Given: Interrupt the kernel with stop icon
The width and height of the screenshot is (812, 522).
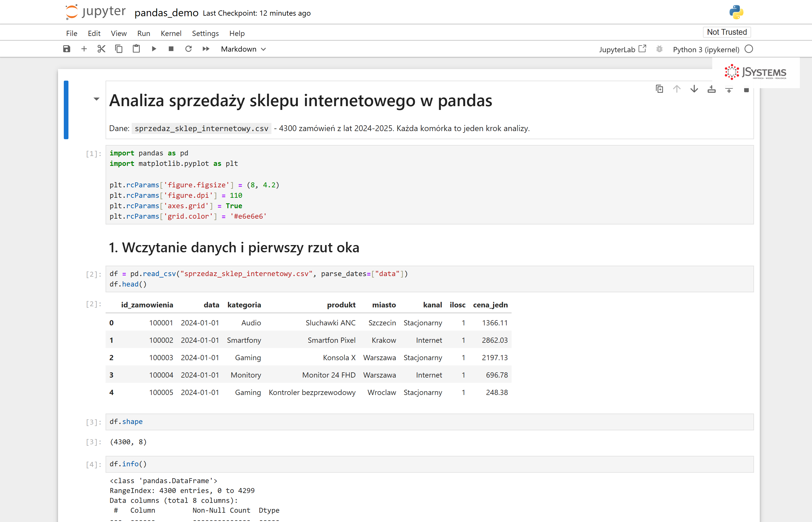Looking at the screenshot, I should click(x=171, y=49).
